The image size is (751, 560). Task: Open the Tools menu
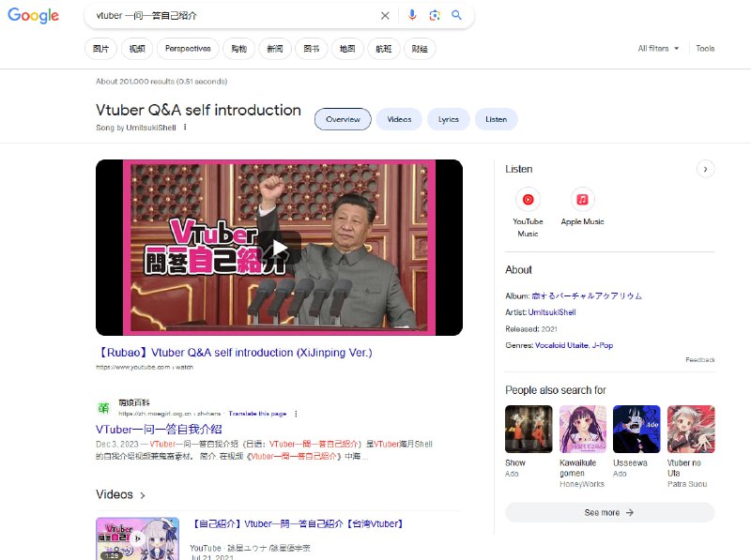pyautogui.click(x=705, y=48)
